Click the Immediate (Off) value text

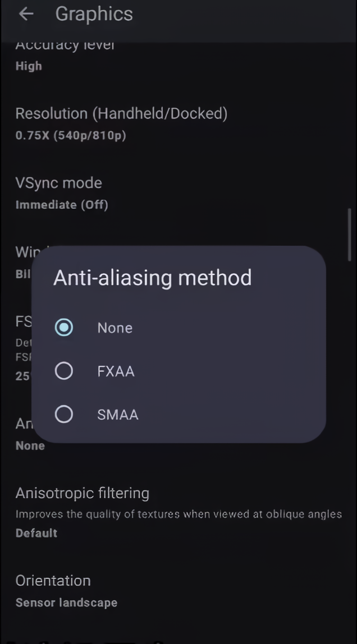pos(62,205)
